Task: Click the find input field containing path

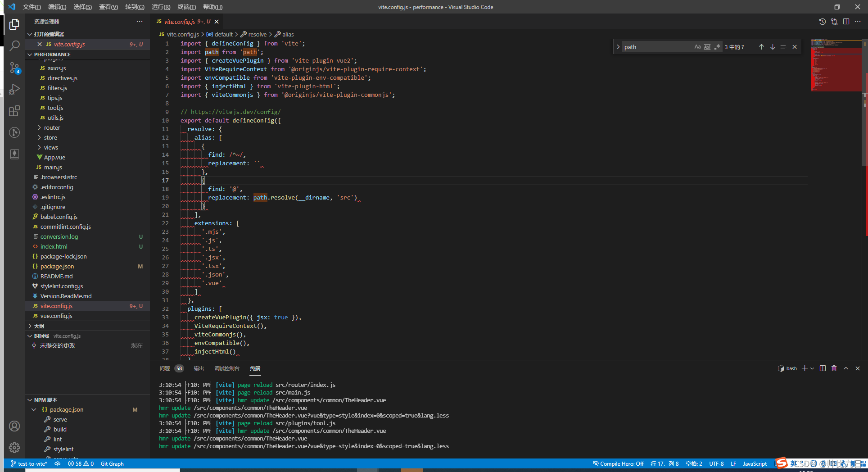Action: pos(657,47)
